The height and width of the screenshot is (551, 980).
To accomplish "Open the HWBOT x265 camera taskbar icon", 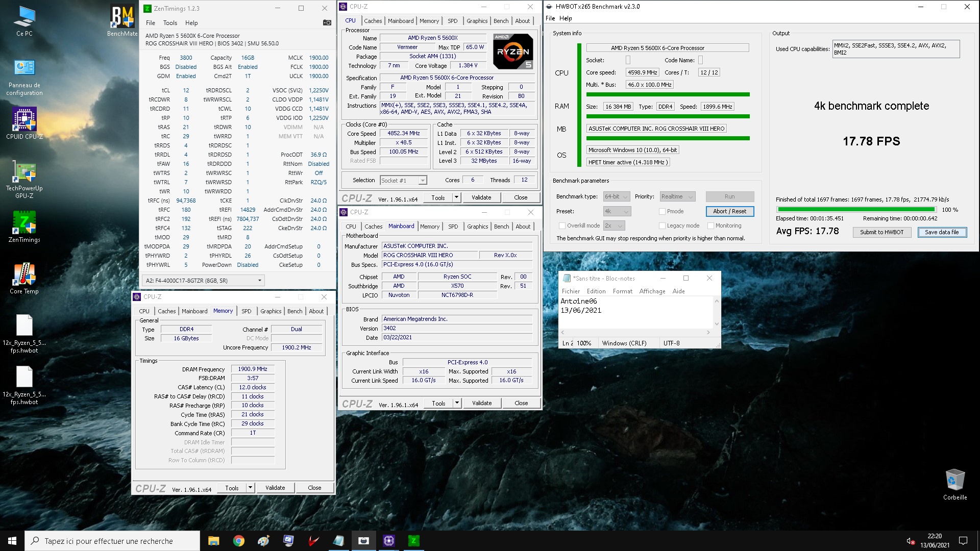I will coord(363,540).
